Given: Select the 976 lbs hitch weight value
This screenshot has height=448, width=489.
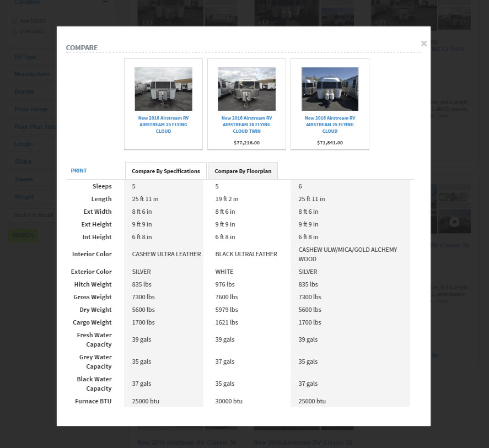Looking at the screenshot, I should coord(225,284).
